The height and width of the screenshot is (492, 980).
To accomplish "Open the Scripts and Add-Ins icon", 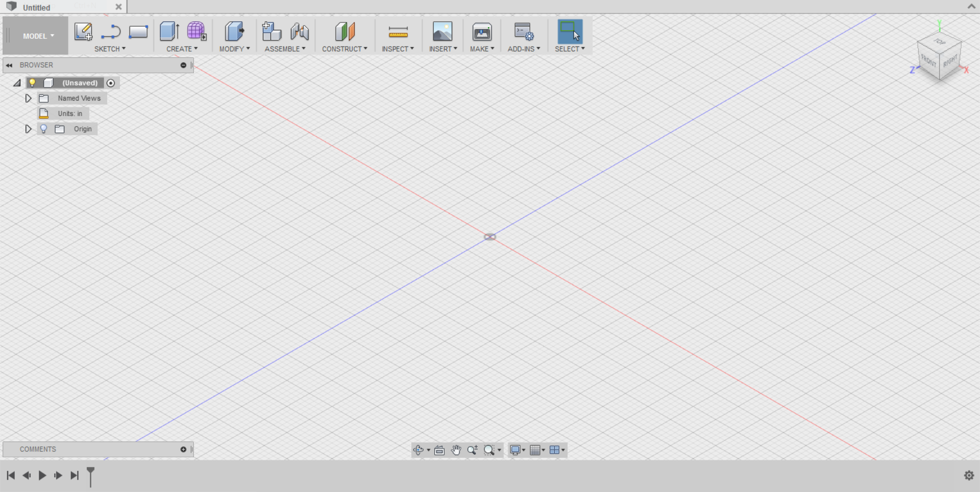I will tap(524, 32).
